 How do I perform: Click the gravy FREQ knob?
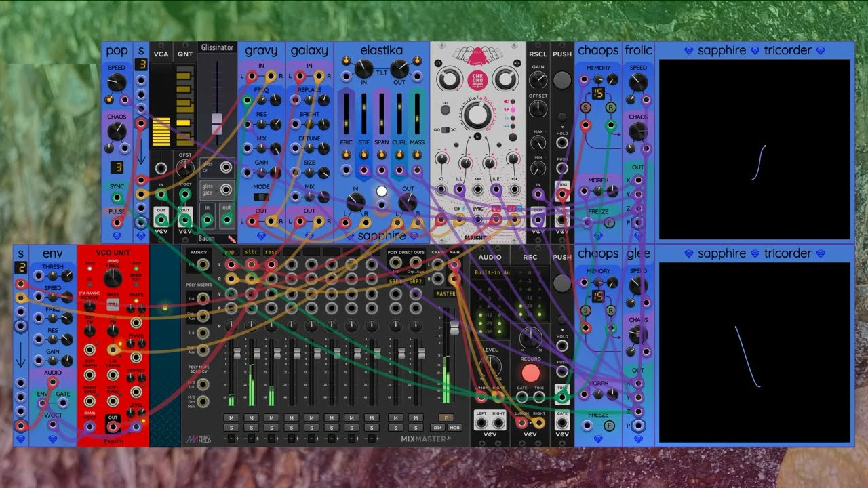pos(274,100)
